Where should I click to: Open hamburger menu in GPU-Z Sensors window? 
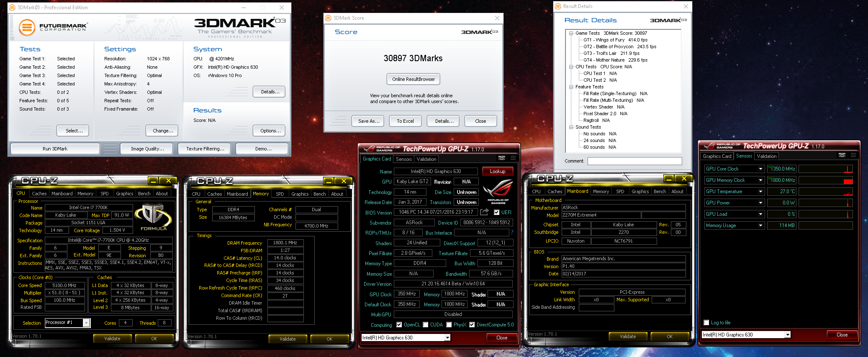pos(853,155)
